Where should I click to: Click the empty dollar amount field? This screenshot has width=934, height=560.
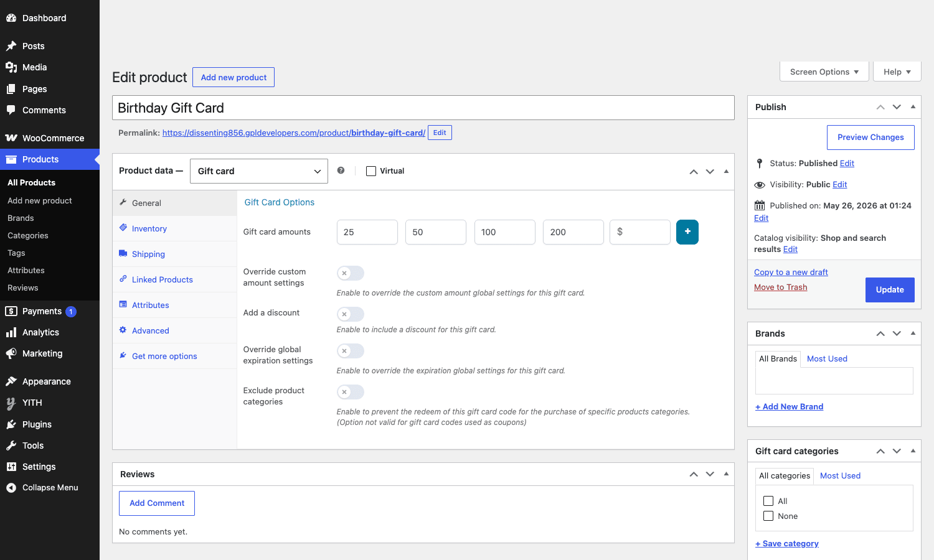tap(640, 232)
